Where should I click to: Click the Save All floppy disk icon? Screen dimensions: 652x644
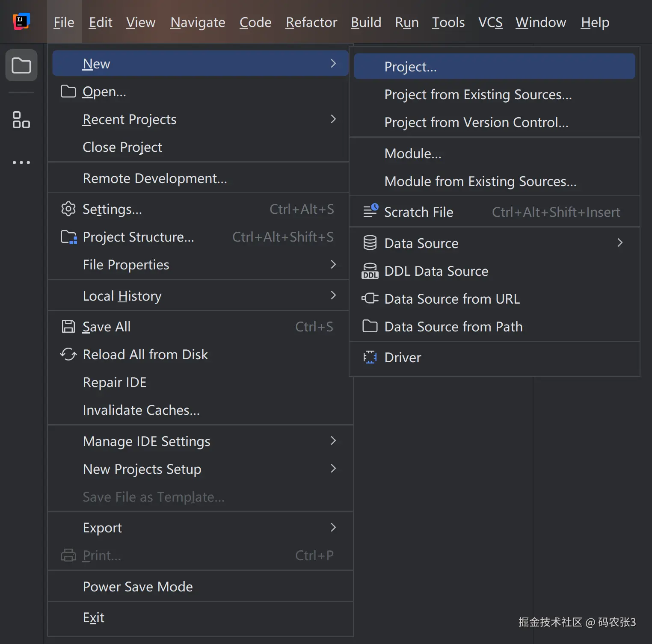click(68, 327)
